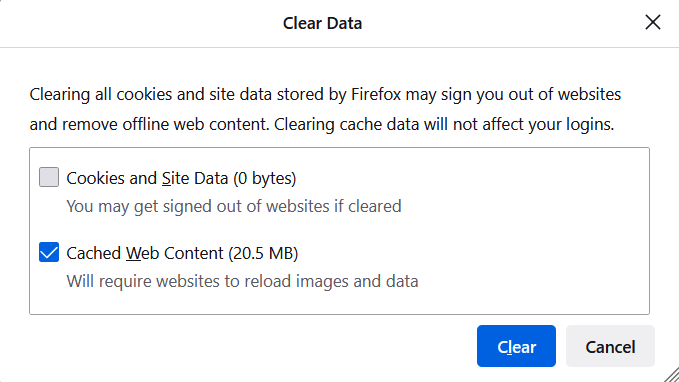Click the empty gray checkbox square

coord(49,177)
